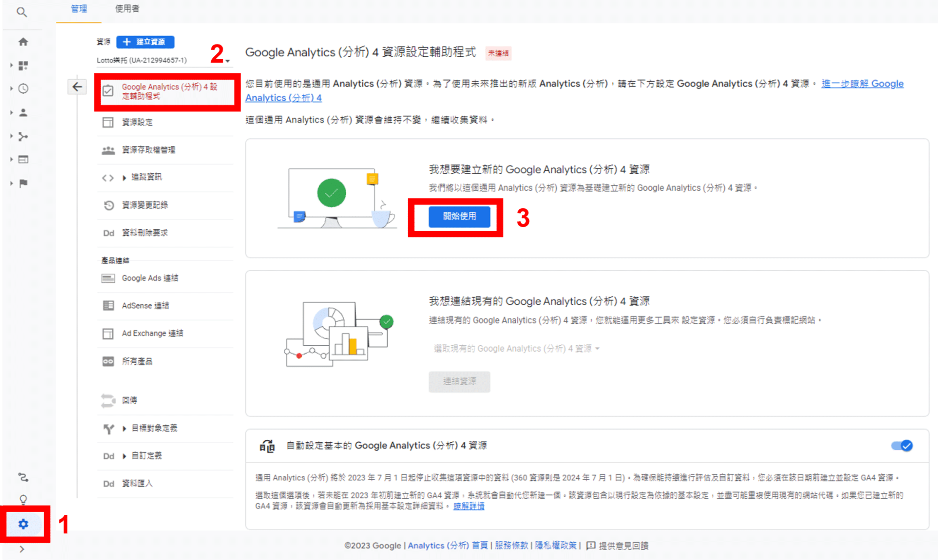Screen dimensions: 938x560
Task: Click the GA4 setup assistant checkbox icon
Action: coord(108,91)
